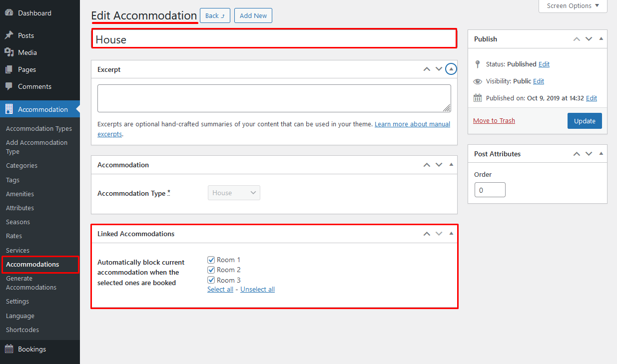Click the published date calendar icon
Screen dimensions: 617x364
pos(478,98)
